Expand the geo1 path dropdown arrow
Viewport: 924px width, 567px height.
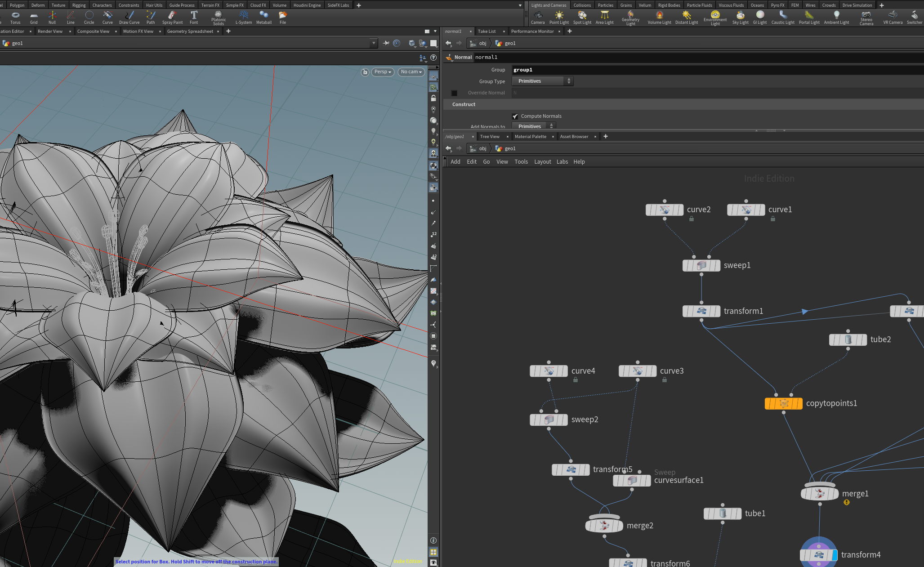coord(374,43)
